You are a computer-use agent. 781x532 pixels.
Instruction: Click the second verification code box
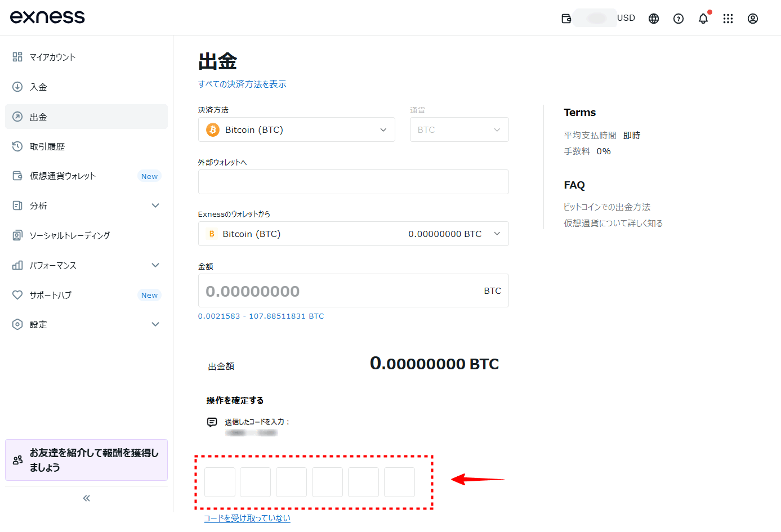[x=256, y=482]
